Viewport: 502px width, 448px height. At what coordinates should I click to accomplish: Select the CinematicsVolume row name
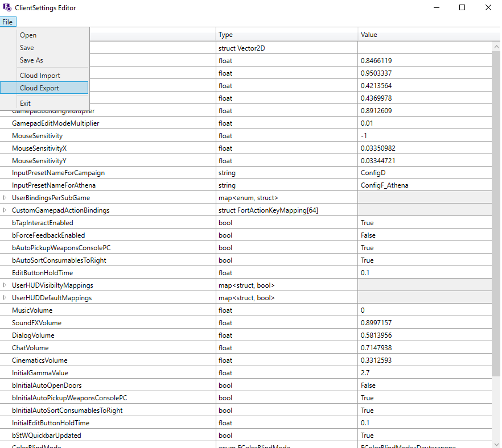coord(40,360)
